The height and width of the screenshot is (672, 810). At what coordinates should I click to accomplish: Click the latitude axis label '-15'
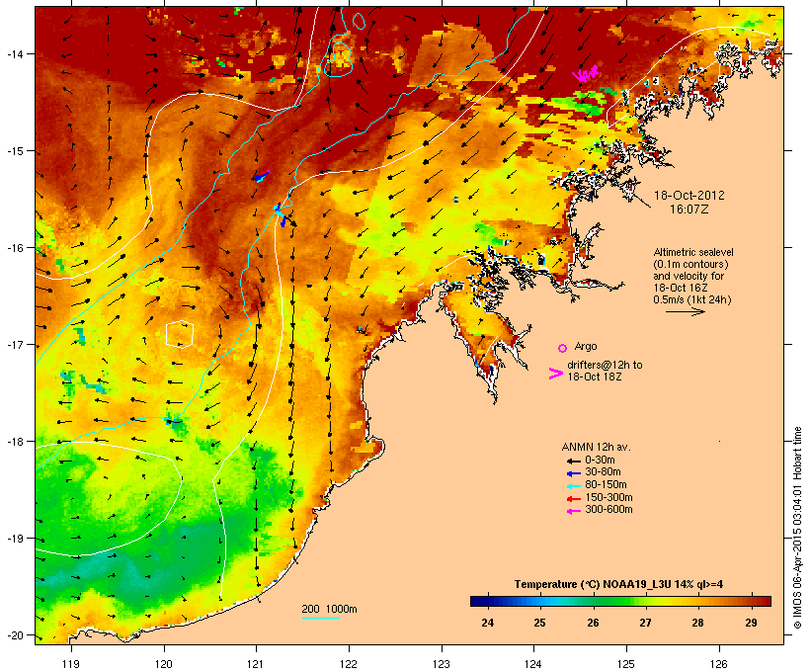(x=15, y=151)
